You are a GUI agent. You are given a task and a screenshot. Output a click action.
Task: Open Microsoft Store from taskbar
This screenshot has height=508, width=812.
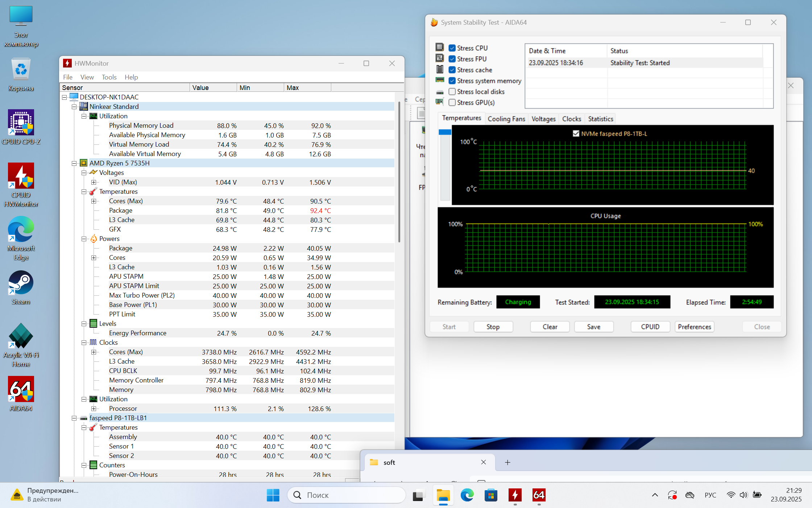491,495
